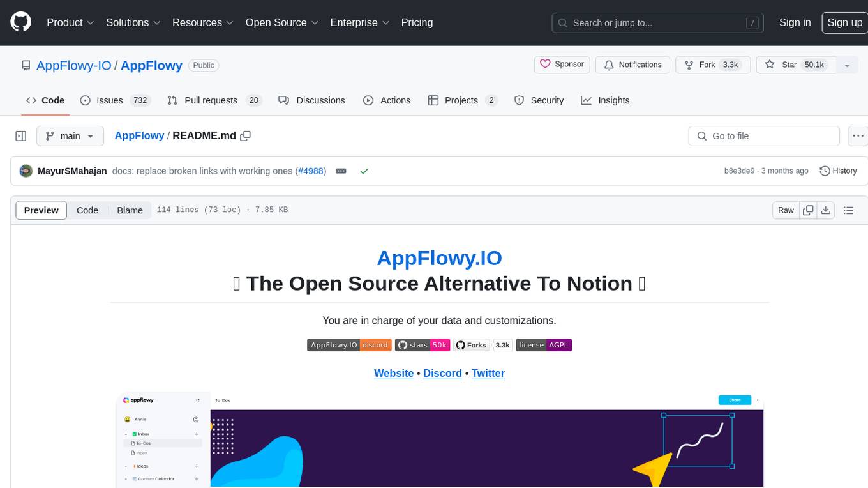Open commit b8e3de9
The height and width of the screenshot is (488, 868).
[739, 171]
